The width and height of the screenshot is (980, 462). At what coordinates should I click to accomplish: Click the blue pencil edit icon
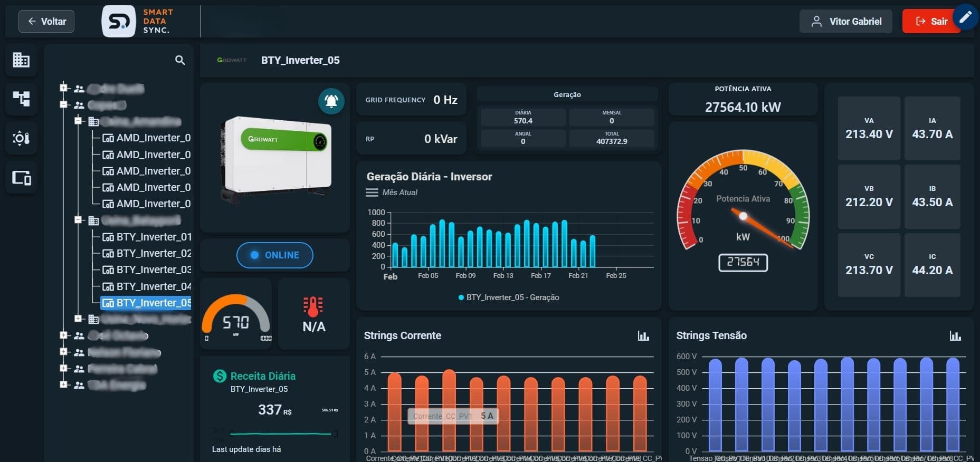(x=965, y=17)
